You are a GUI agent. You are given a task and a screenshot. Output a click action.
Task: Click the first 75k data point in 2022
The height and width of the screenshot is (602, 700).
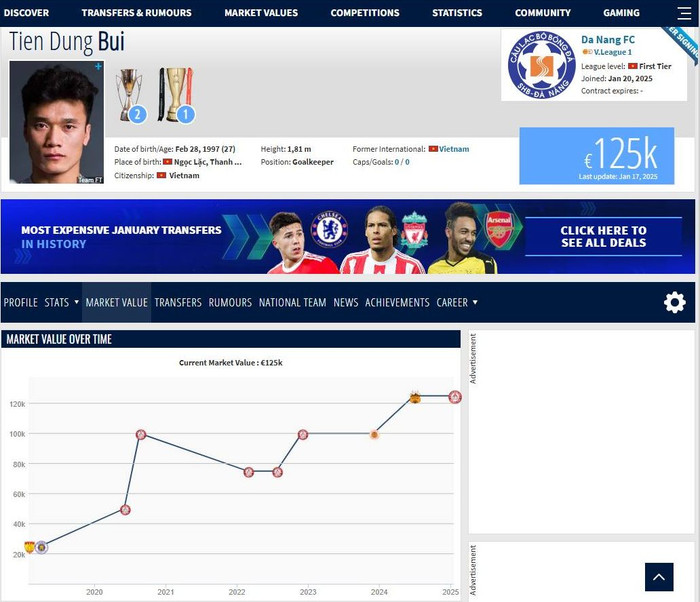(x=249, y=472)
